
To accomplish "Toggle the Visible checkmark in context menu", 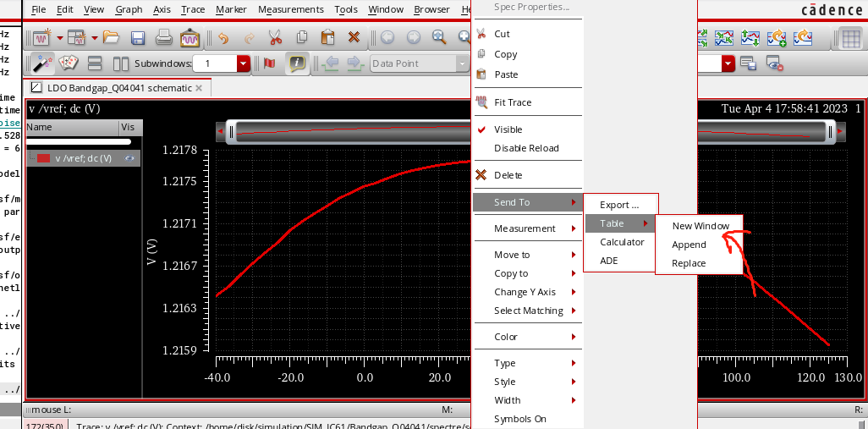I will tap(508, 129).
